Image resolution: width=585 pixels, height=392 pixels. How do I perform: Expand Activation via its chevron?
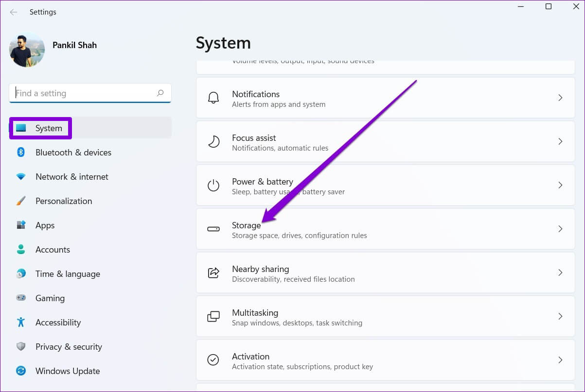(560, 360)
